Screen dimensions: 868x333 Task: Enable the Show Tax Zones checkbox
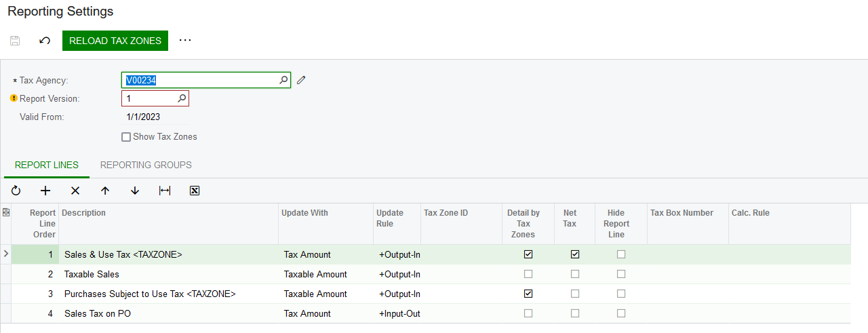click(126, 137)
